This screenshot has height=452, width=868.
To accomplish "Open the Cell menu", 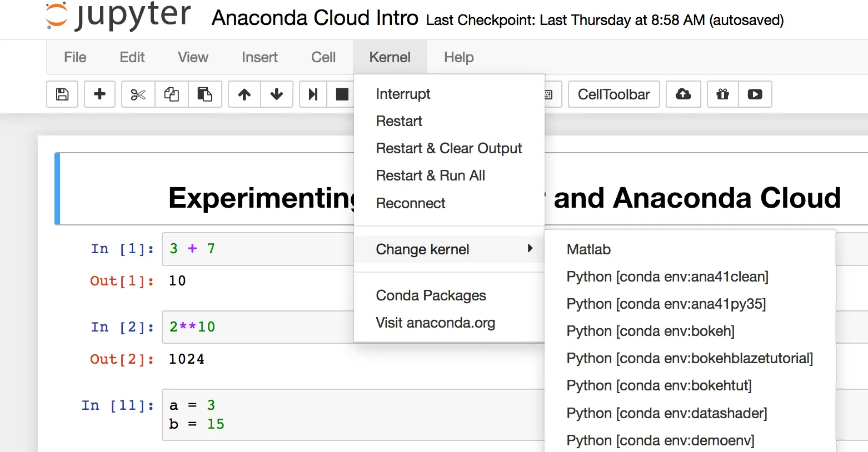I will tap(323, 57).
